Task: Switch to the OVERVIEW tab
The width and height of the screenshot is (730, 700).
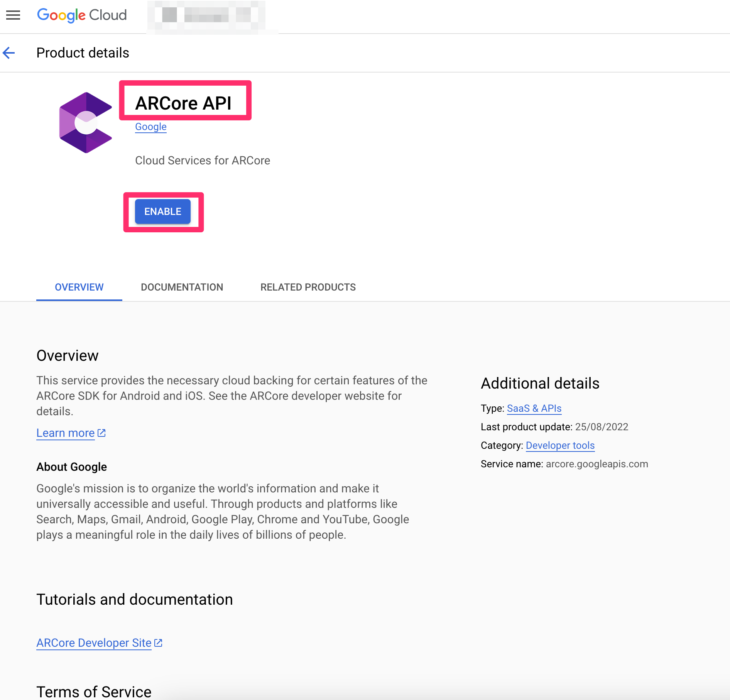Action: 79,287
